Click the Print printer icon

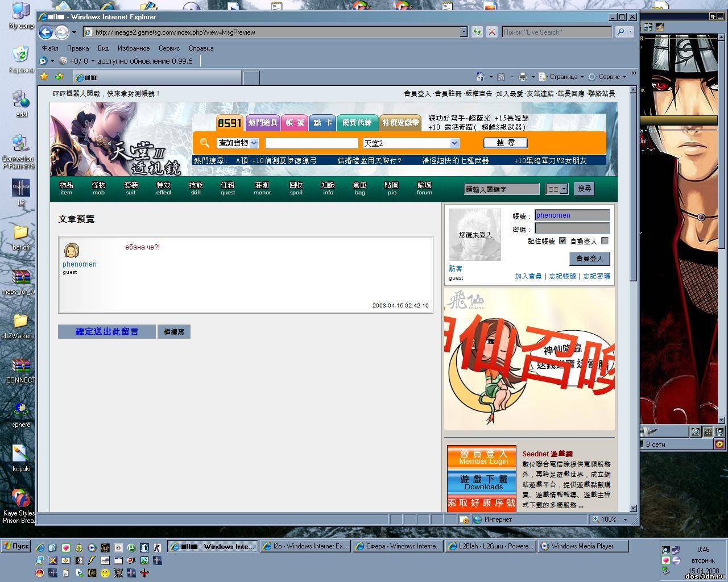(x=522, y=77)
